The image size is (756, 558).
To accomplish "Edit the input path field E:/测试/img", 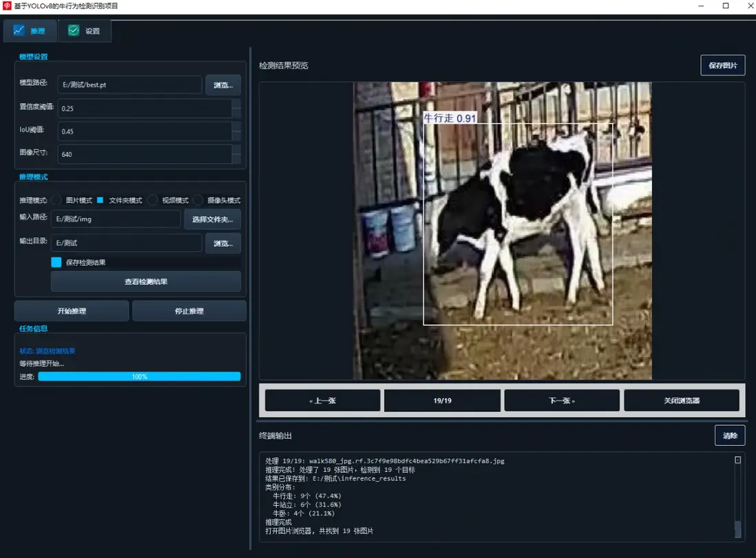I will pyautogui.click(x=116, y=219).
